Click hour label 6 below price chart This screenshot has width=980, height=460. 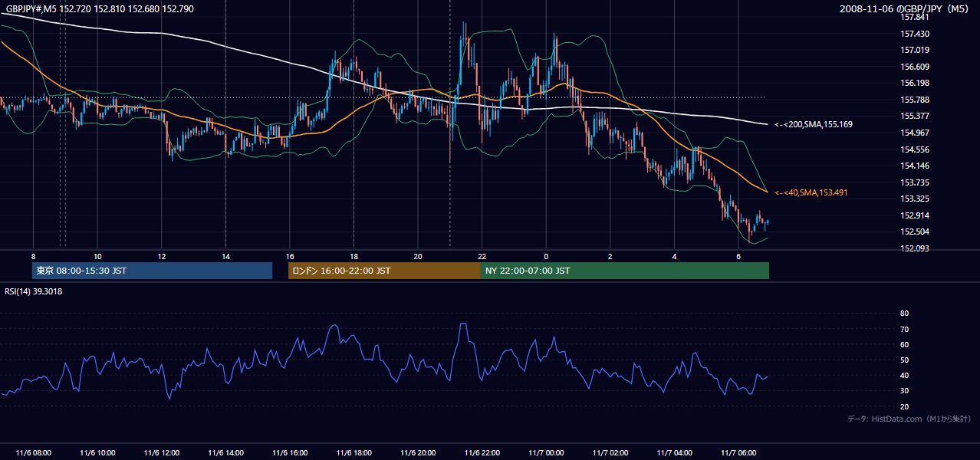point(738,255)
